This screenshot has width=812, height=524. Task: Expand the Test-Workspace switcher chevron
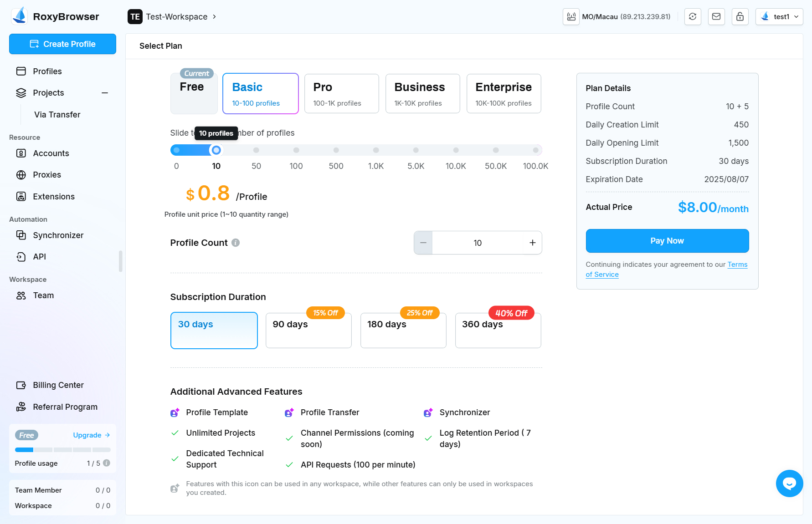215,17
